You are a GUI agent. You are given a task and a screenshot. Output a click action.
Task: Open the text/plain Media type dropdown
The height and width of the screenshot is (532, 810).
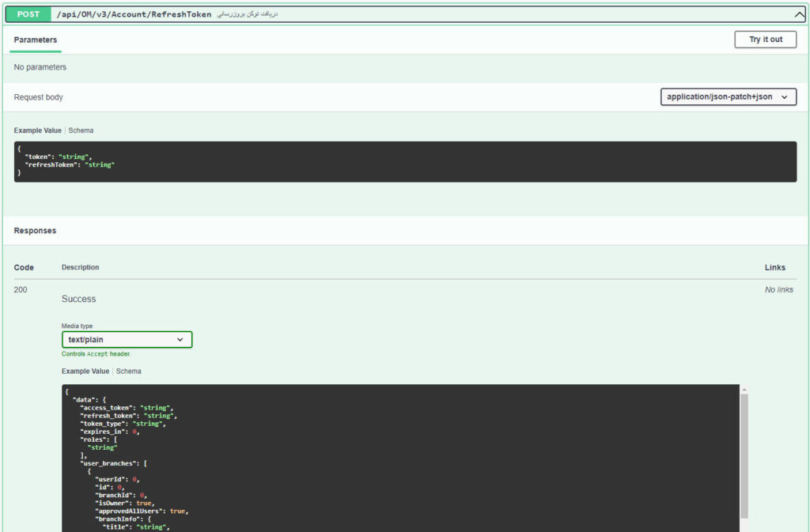click(127, 340)
